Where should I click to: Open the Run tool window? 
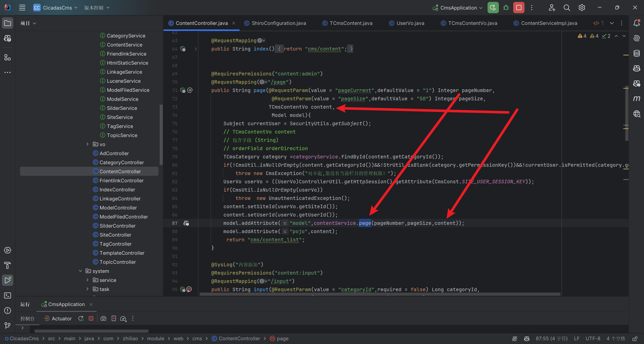pyautogui.click(x=8, y=280)
